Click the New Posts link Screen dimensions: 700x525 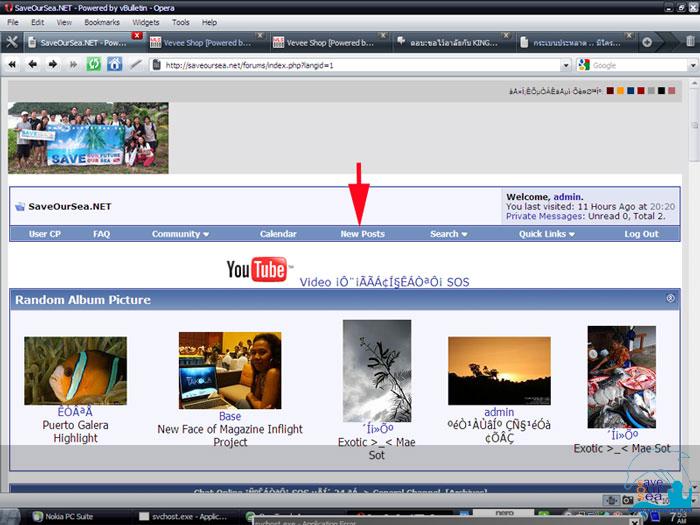(x=362, y=234)
